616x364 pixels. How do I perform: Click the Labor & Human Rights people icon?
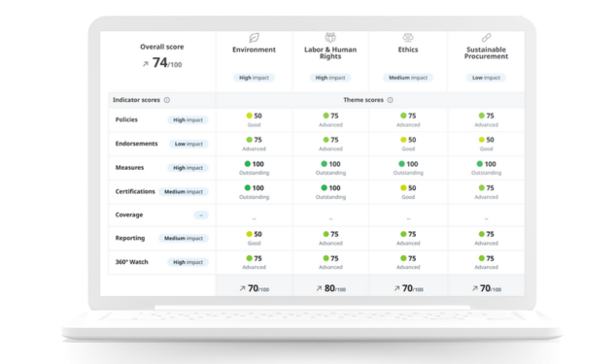pyautogui.click(x=330, y=37)
